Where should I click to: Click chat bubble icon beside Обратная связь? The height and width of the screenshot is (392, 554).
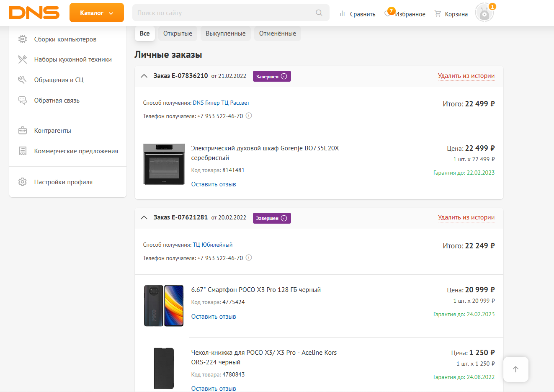tap(23, 100)
